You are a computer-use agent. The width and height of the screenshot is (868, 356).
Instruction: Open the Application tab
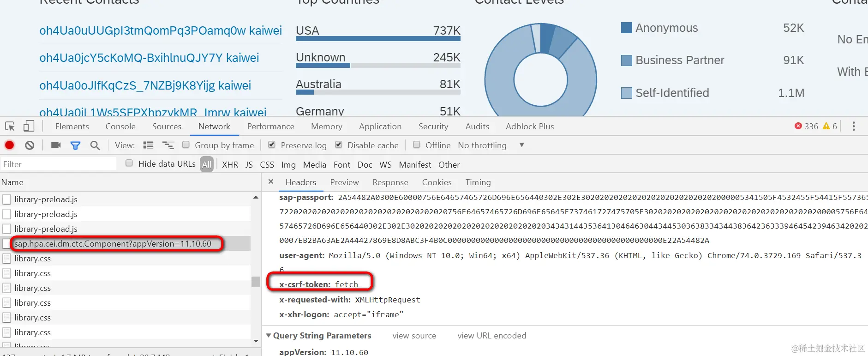pos(380,127)
